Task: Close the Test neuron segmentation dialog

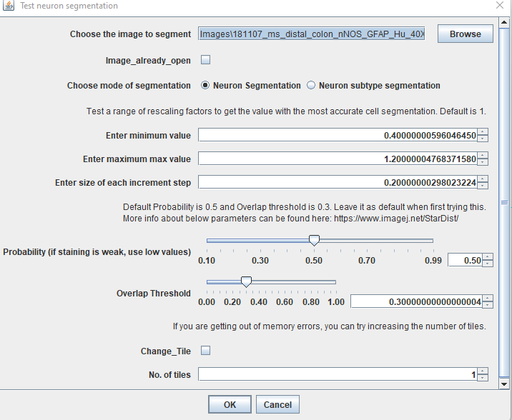Action: pos(499,6)
